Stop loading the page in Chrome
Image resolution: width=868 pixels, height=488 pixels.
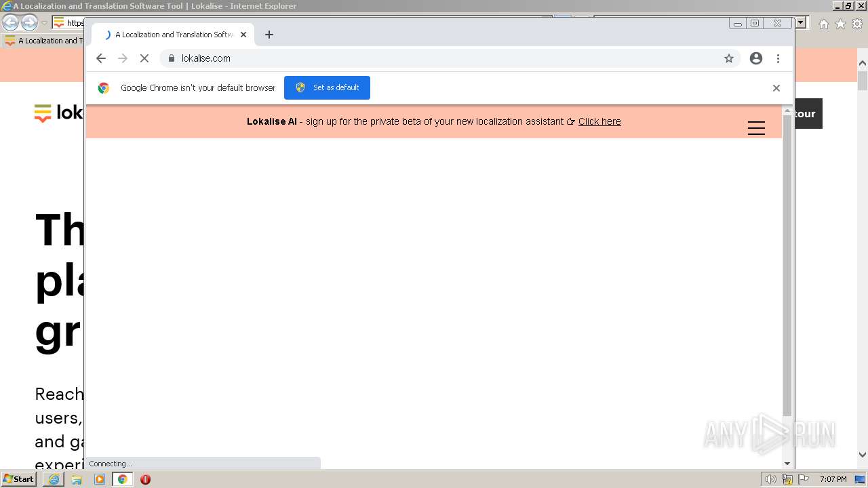pos(144,58)
